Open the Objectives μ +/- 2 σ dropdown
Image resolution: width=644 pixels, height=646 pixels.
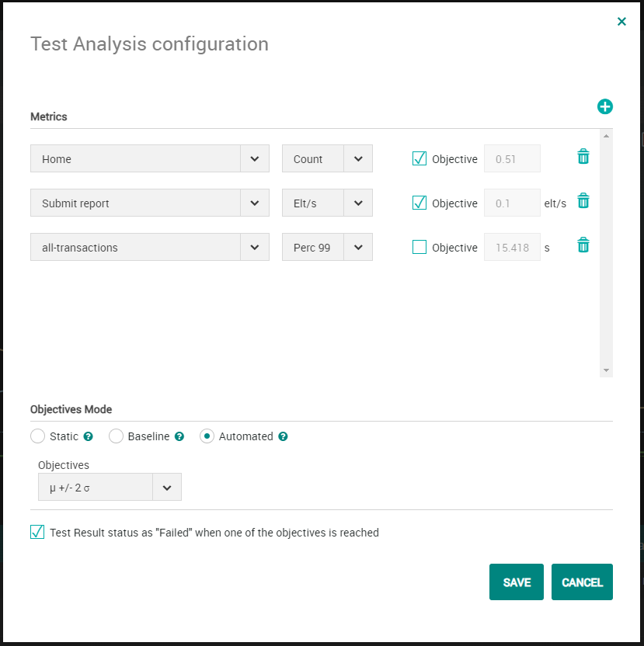tap(167, 487)
